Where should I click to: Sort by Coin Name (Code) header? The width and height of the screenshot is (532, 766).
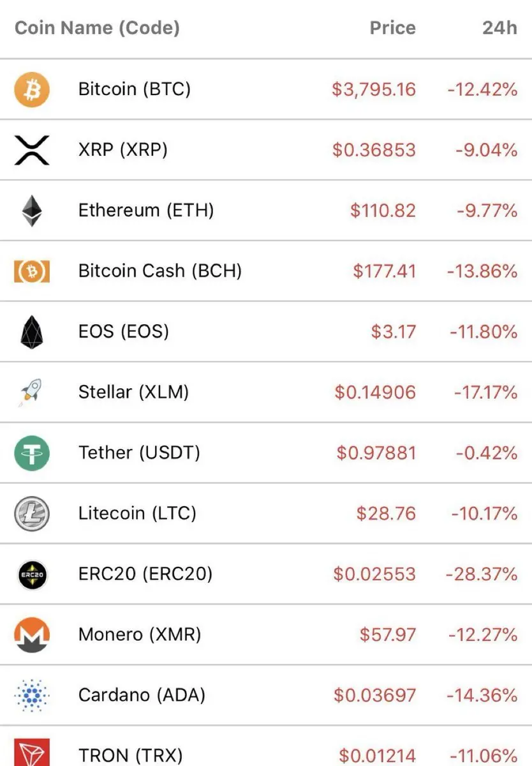[x=97, y=28]
